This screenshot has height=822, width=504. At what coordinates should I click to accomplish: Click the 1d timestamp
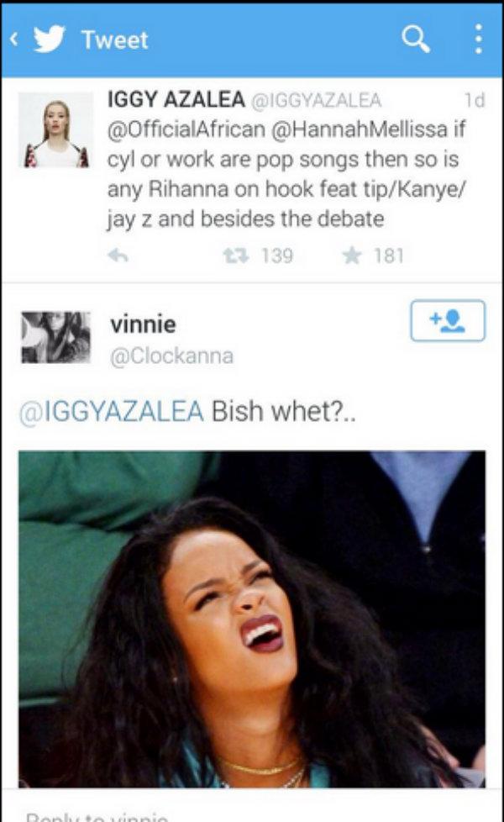[475, 100]
